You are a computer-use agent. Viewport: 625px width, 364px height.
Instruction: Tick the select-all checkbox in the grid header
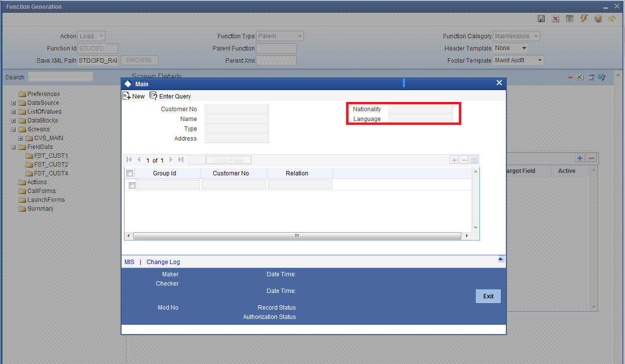click(130, 173)
